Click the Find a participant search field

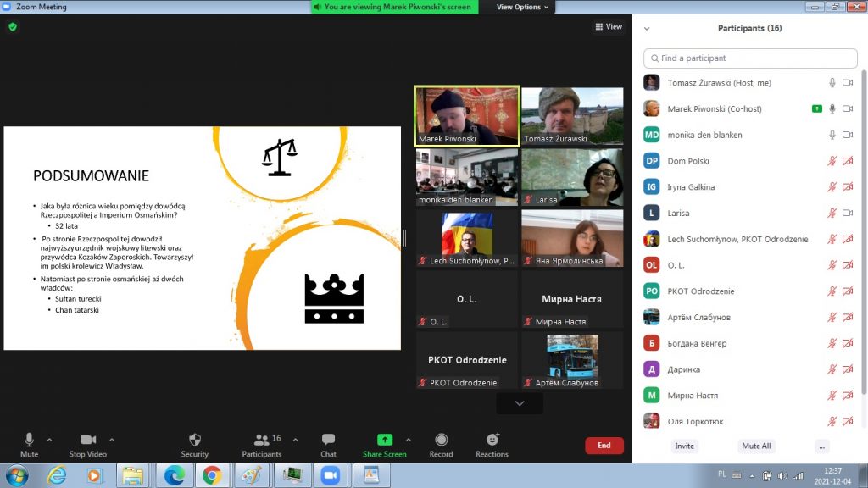[x=750, y=58]
